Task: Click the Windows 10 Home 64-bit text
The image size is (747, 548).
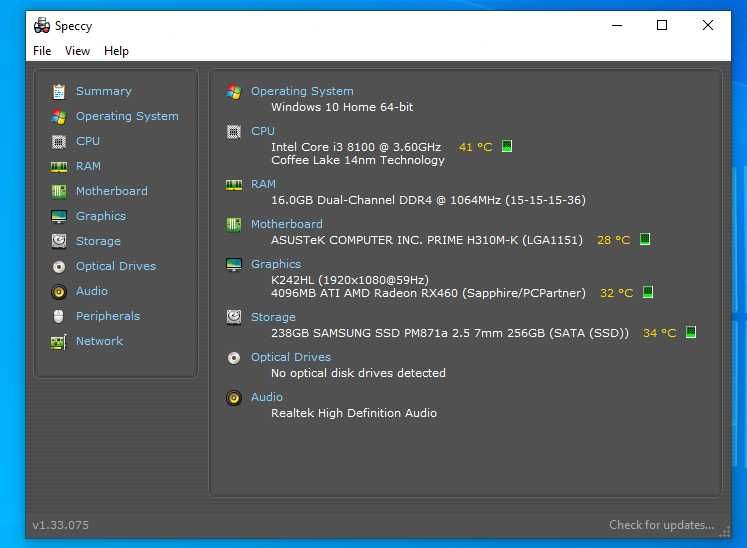Action: pos(342,107)
